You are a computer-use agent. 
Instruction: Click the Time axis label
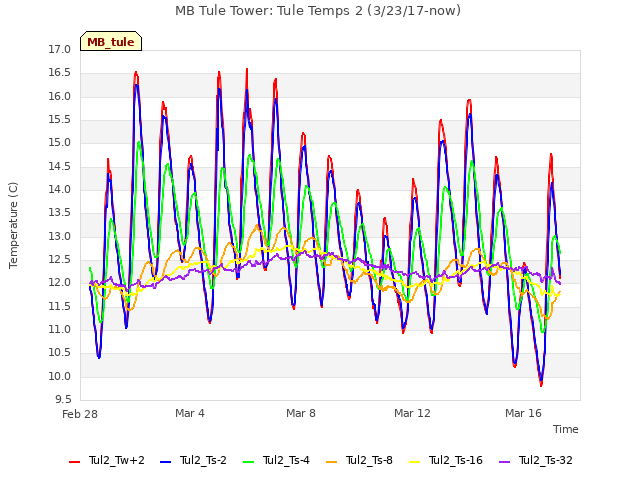566,429
